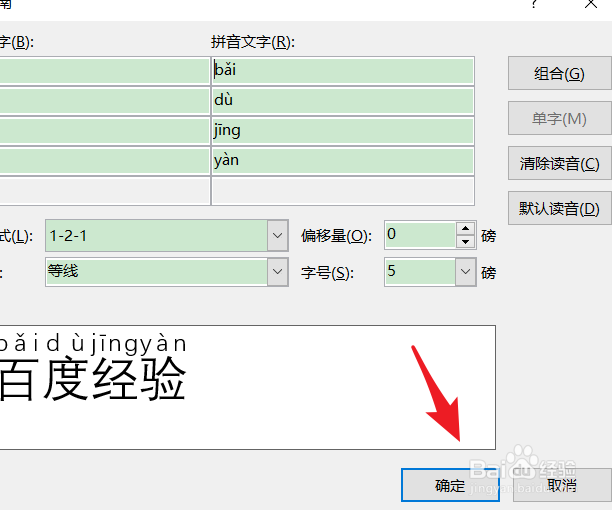Decrease the 偏移量 offset with down arrow
This screenshot has width=612, height=510.
click(465, 242)
